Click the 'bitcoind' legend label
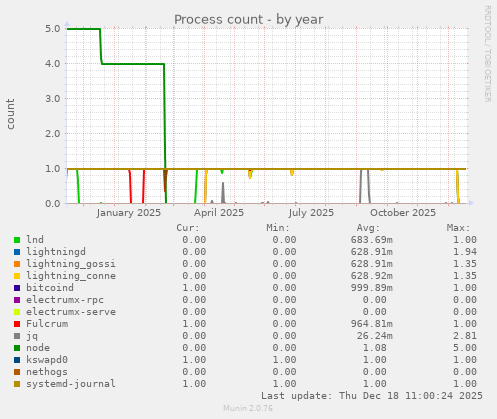The height and width of the screenshot is (419, 497). point(50,288)
